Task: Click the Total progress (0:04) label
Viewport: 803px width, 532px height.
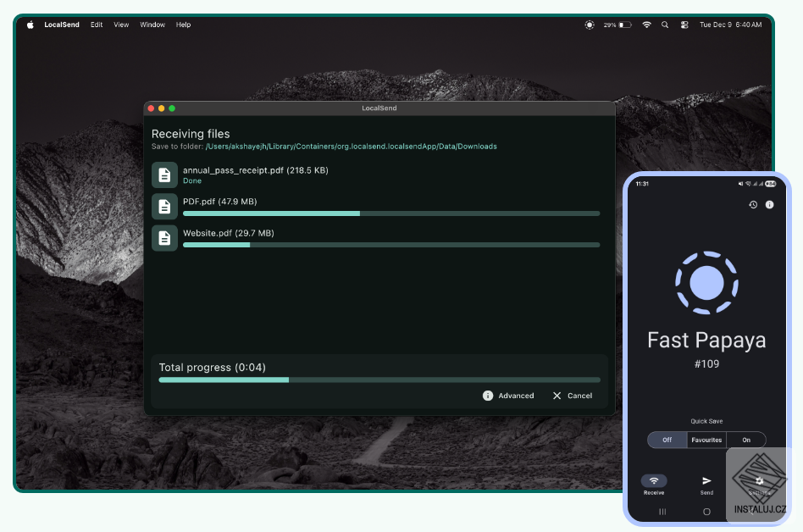Action: 212,367
